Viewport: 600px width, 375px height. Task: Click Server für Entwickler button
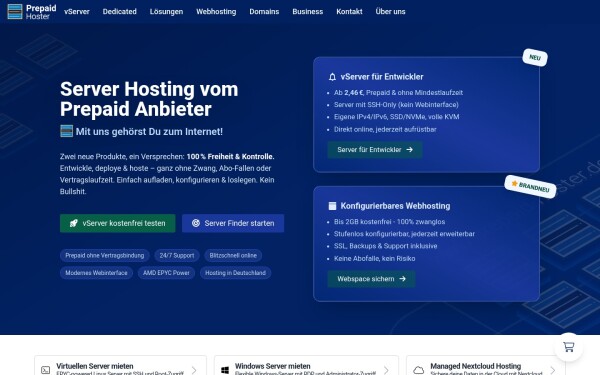pos(375,150)
